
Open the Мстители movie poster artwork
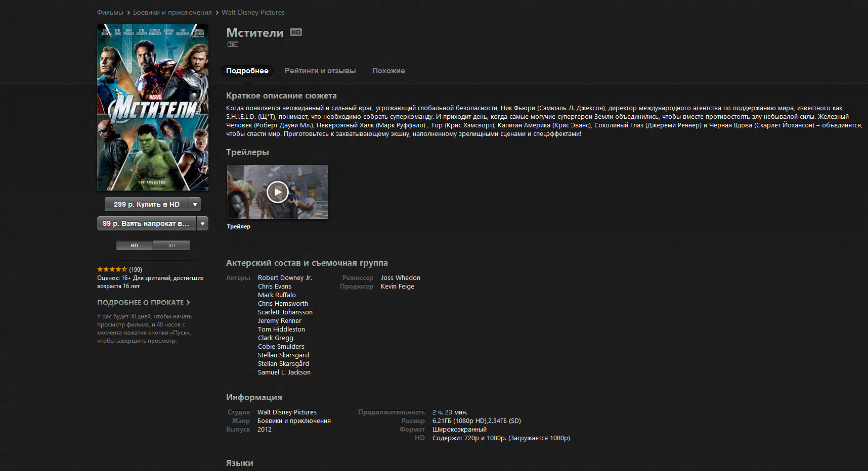(x=153, y=107)
